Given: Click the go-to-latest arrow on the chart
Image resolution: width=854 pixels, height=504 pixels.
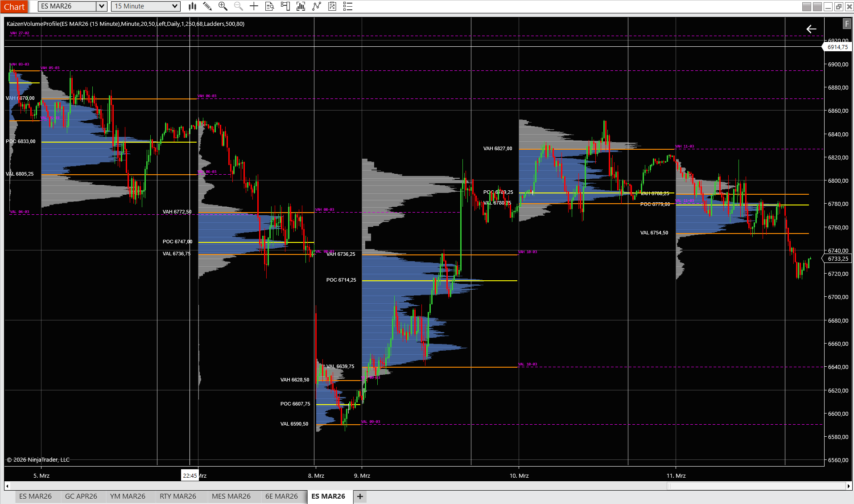Looking at the screenshot, I should coord(811,29).
